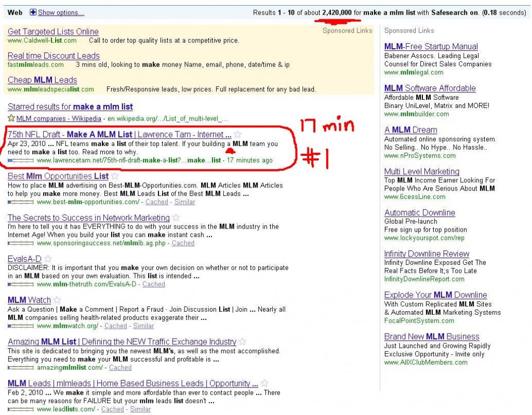
Task: Click PageRank bar for lawrencetam.net result
Action: (20, 160)
